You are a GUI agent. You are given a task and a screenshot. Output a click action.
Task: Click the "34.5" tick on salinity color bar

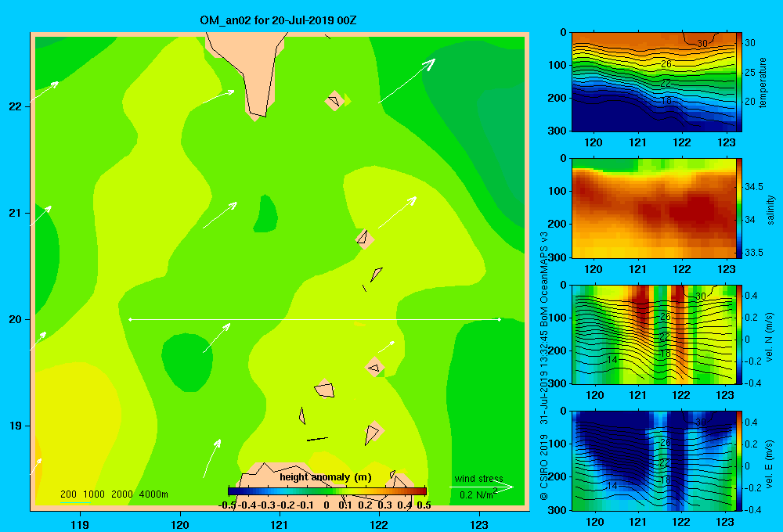click(754, 187)
